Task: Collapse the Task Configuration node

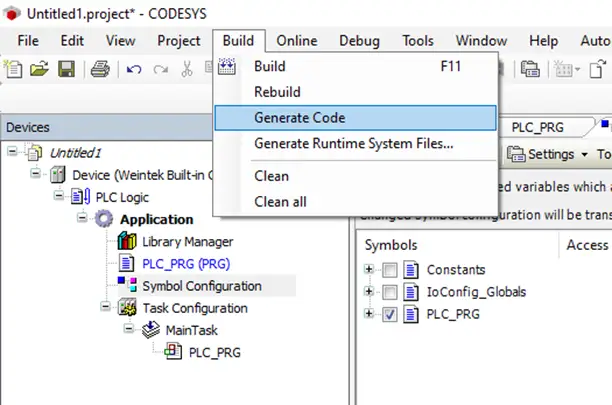Action: [x=105, y=307]
